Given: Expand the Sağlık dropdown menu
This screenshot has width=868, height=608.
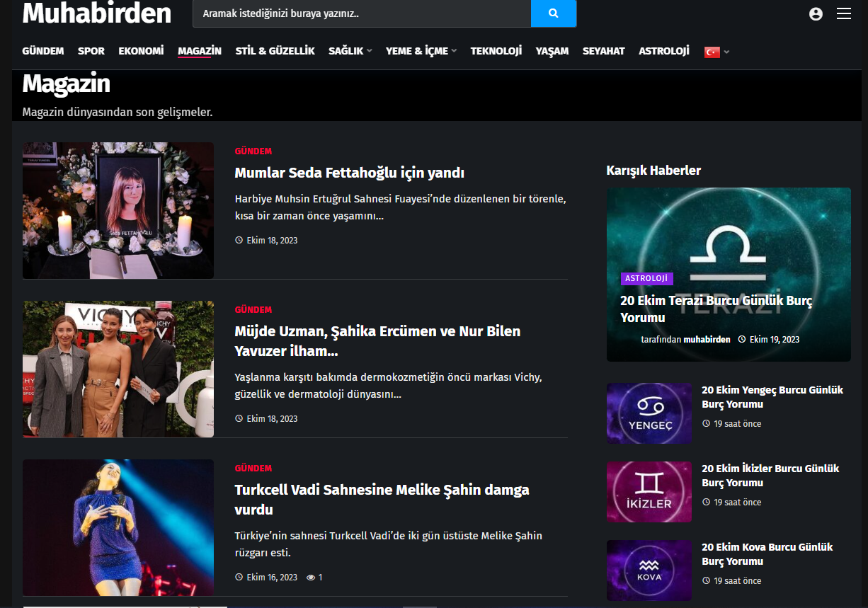Looking at the screenshot, I should tap(350, 51).
